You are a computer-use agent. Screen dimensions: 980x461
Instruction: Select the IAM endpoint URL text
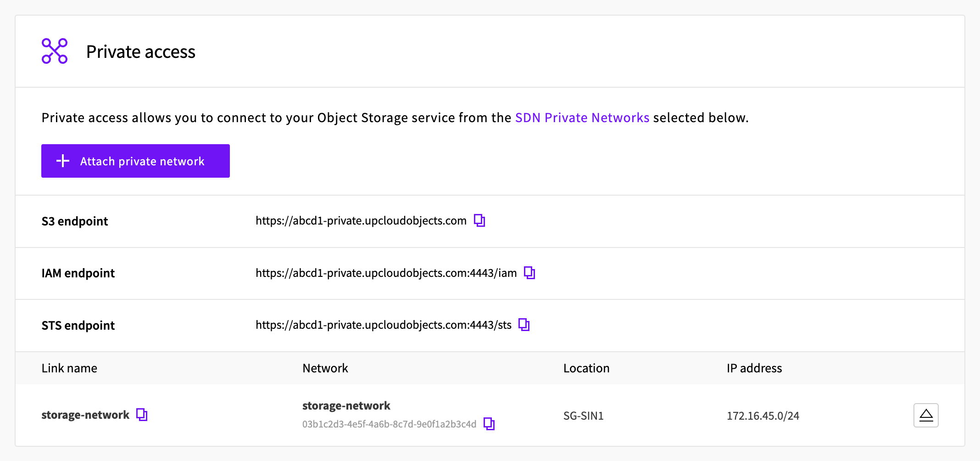(386, 273)
